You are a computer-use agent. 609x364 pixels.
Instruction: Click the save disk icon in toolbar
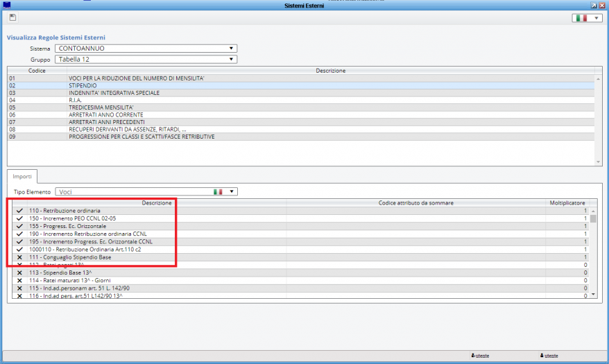12,17
